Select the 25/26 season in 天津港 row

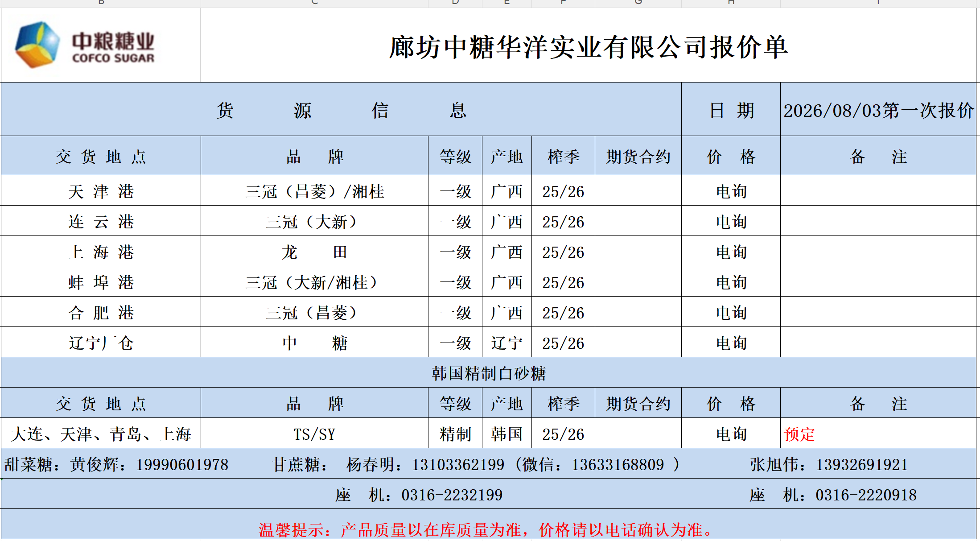[563, 191]
